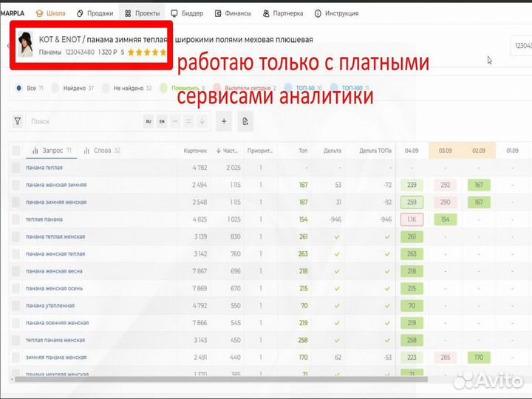Open query панама женская весна
532x399 pixels.
pyautogui.click(x=54, y=271)
